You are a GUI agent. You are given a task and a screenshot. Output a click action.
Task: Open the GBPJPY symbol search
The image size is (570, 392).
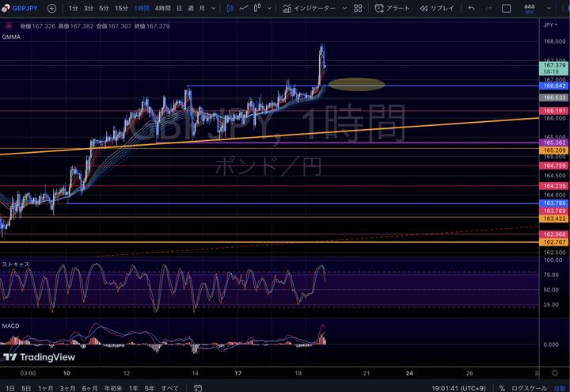coord(21,8)
